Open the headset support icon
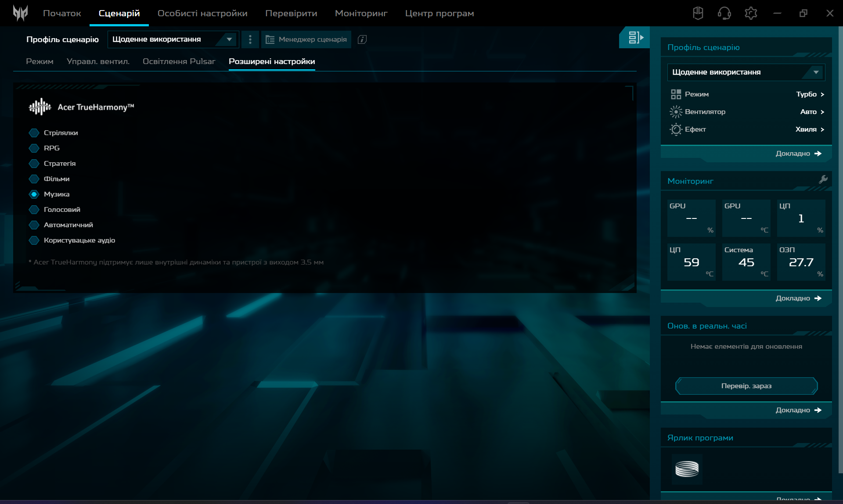The width and height of the screenshot is (843, 504). (724, 13)
